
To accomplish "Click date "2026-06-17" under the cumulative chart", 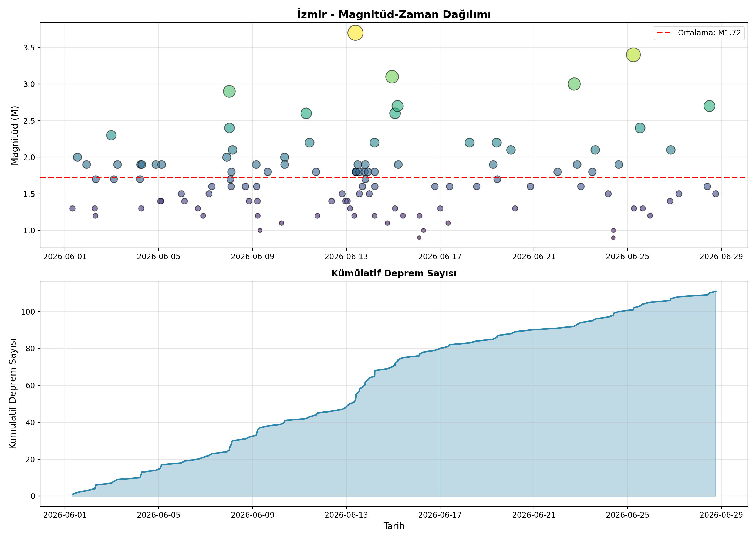I will click(440, 515).
